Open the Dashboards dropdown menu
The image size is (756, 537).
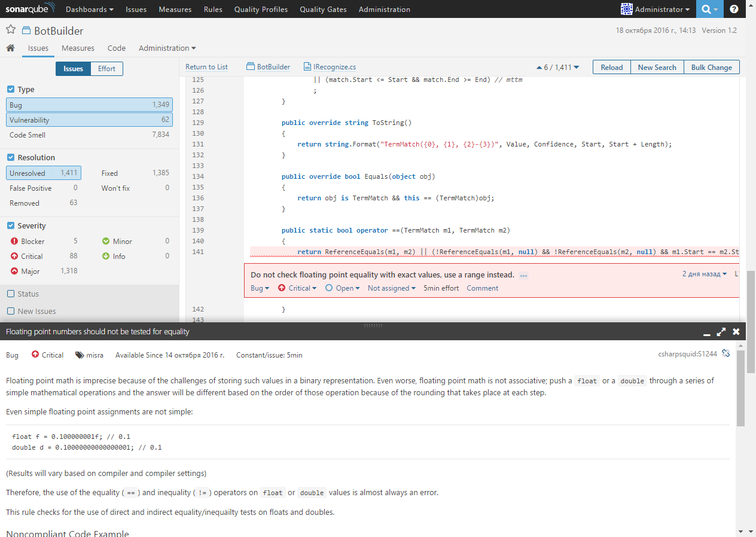point(89,9)
